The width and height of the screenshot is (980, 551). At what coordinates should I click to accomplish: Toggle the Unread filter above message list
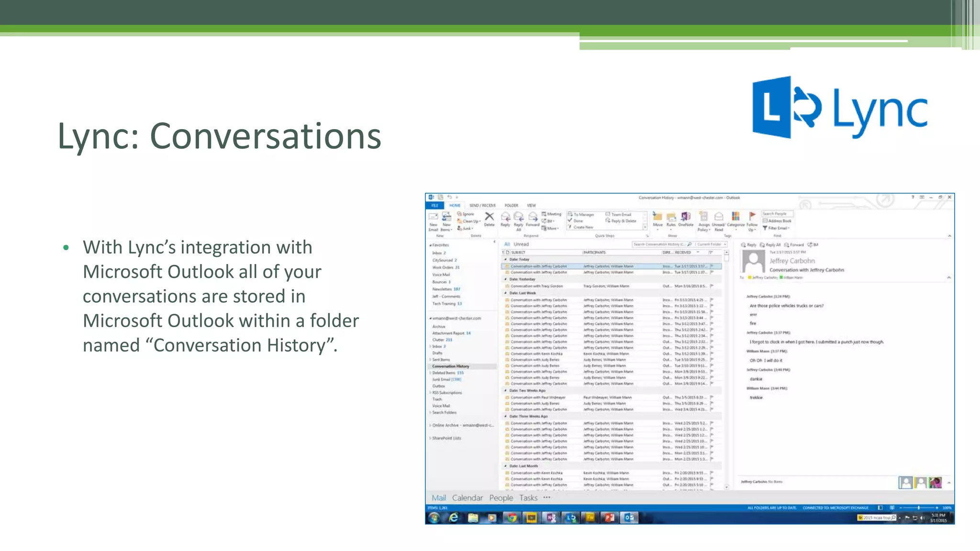pos(521,244)
